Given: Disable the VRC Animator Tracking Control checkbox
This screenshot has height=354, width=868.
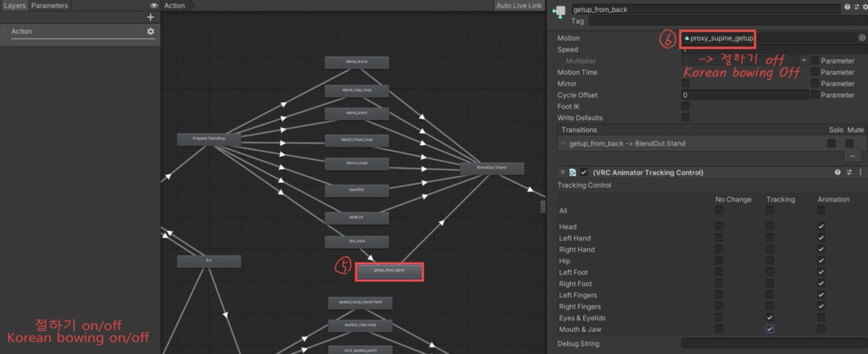Looking at the screenshot, I should point(583,173).
